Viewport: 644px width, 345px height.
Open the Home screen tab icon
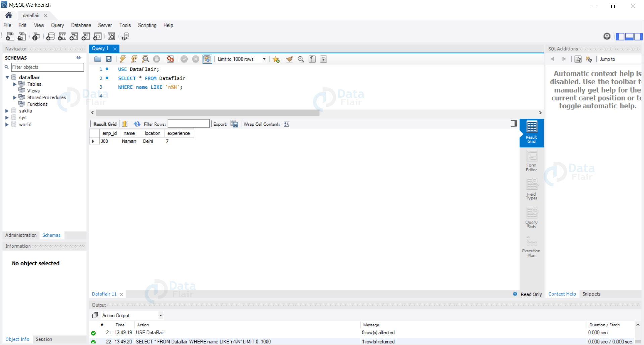pos(9,15)
